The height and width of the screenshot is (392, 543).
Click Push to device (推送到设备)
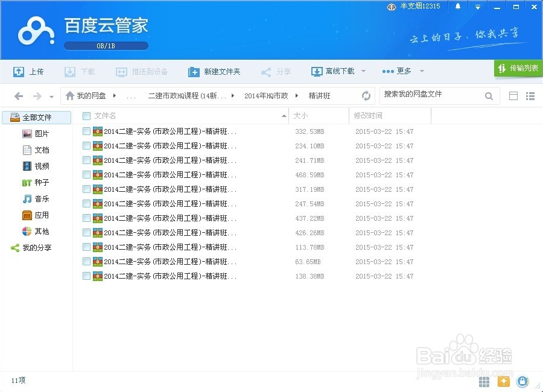142,72
